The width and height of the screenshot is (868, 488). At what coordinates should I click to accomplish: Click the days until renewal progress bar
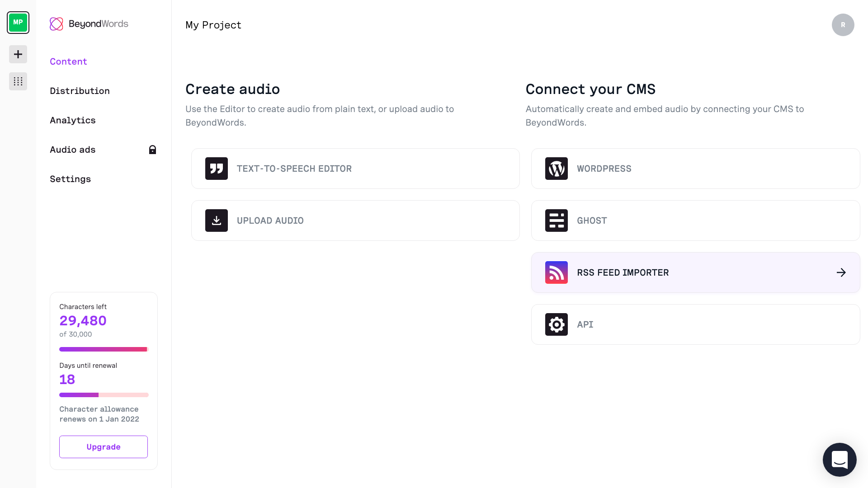click(104, 395)
